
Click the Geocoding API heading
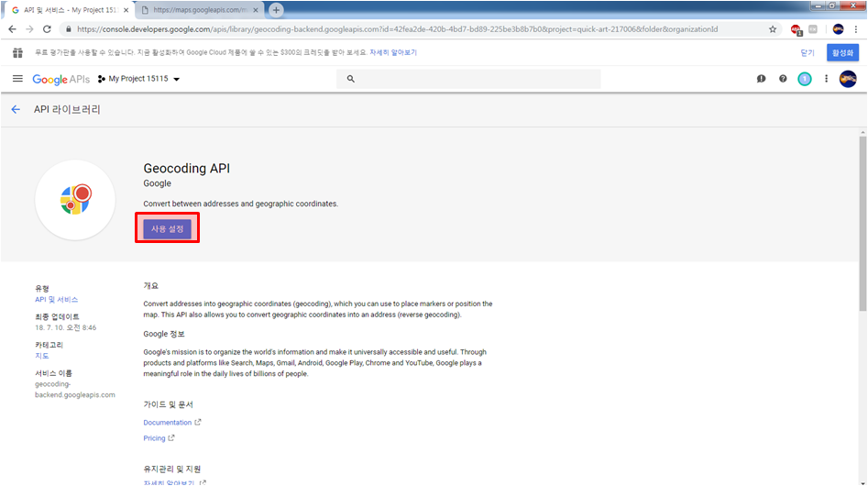pyautogui.click(x=187, y=169)
